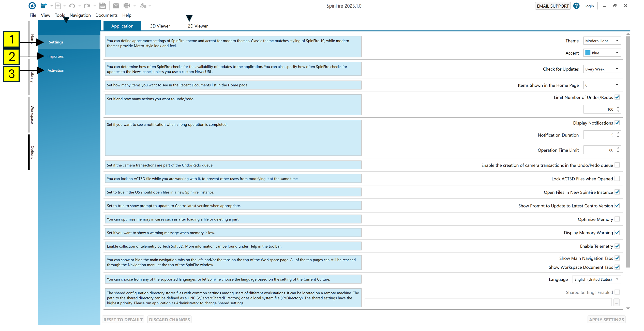Viewport: 644px width, 331px height.
Task: Click the screenshot camera icon
Action: [143, 6]
